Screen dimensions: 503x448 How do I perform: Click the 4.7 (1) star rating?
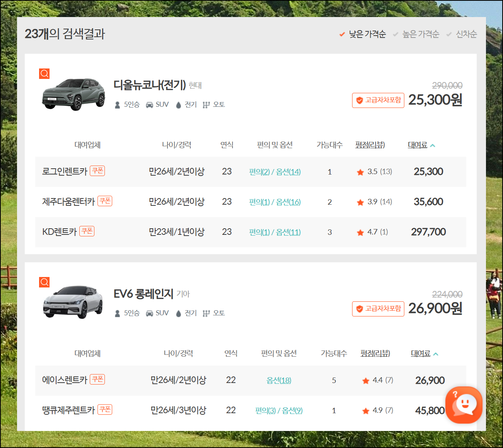tap(372, 232)
